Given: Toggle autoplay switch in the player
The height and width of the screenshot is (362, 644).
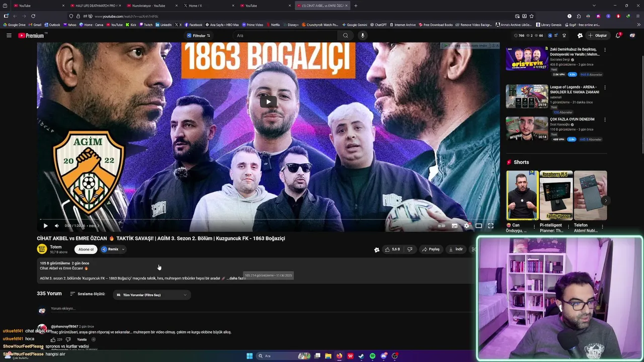Looking at the screenshot, I should 442,226.
